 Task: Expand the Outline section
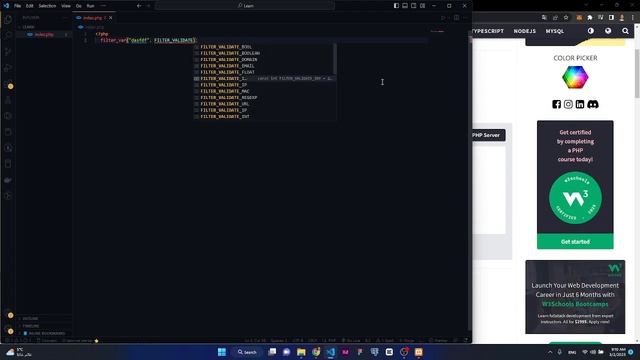[x=31, y=318]
